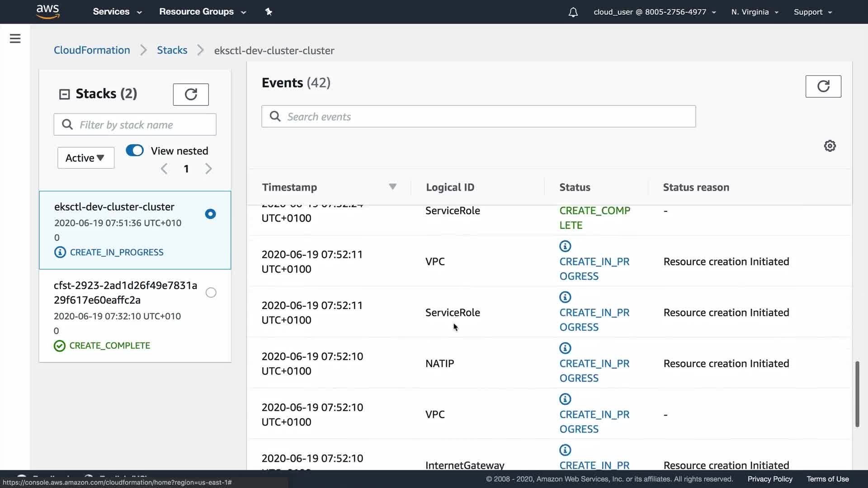Toggle the View nested switch
The width and height of the screenshot is (868, 488).
135,150
